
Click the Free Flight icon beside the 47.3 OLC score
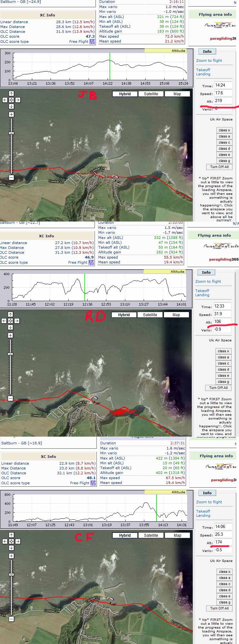(x=92, y=42)
